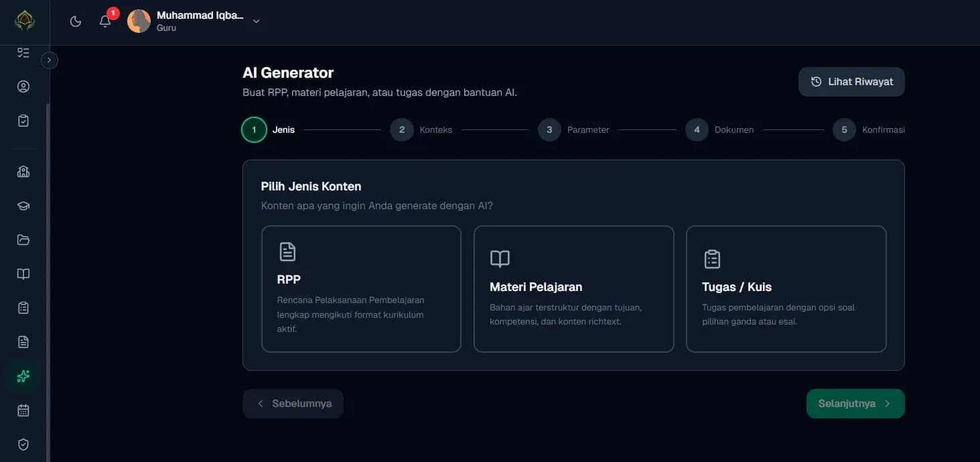
Task: Click the Guru role label
Action: [166, 28]
